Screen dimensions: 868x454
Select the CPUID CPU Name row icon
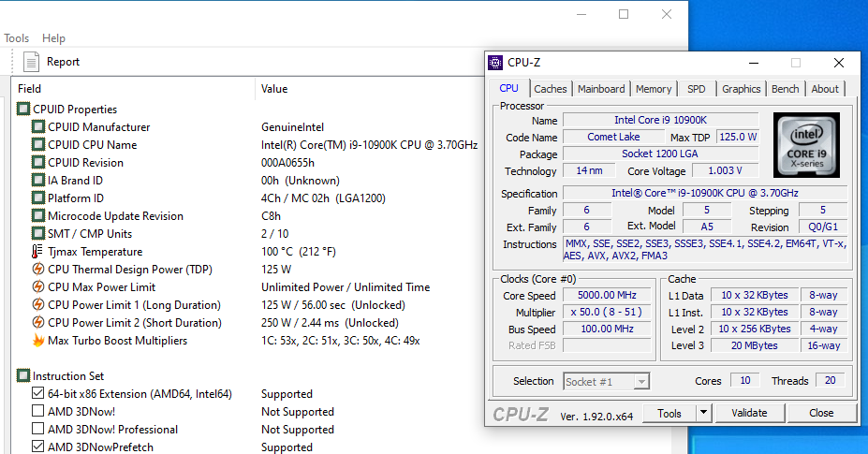[38, 144]
